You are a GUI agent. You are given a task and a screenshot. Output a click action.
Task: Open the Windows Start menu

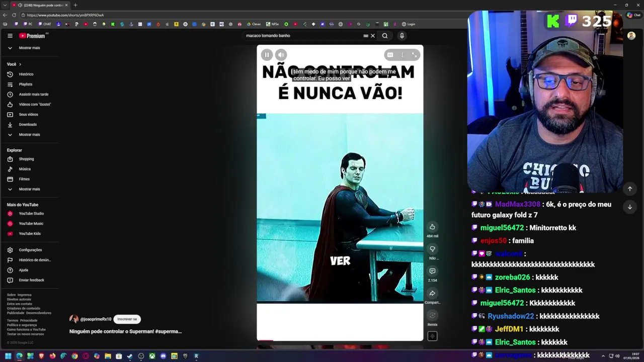[x=8, y=356]
